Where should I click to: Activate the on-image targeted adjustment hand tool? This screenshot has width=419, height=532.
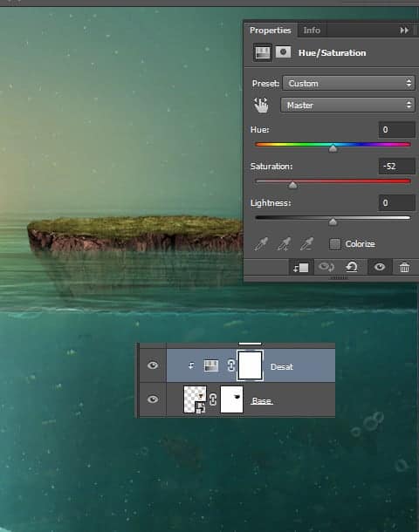click(x=262, y=106)
